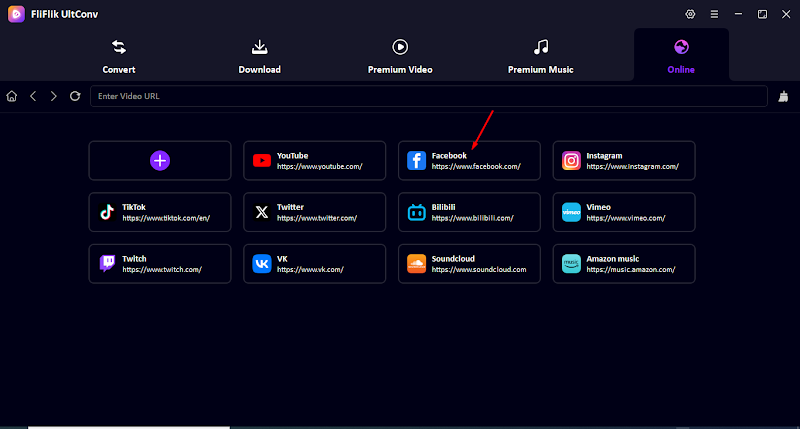Click the TikTok logo icon
The width and height of the screenshot is (800, 429).
point(107,212)
